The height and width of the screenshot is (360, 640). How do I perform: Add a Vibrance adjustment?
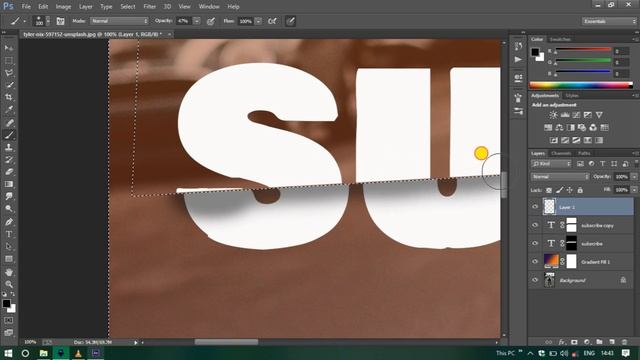599,115
